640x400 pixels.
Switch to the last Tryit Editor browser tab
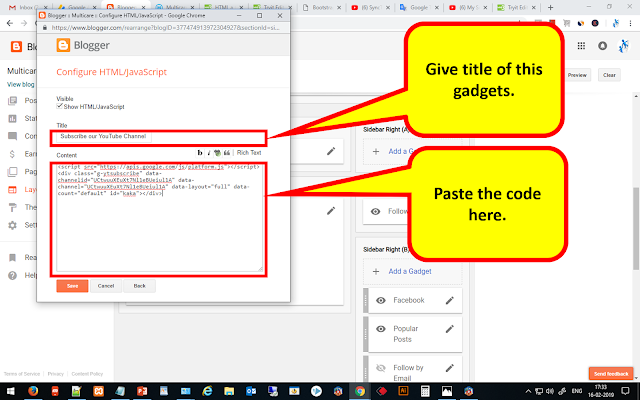pos(517,7)
